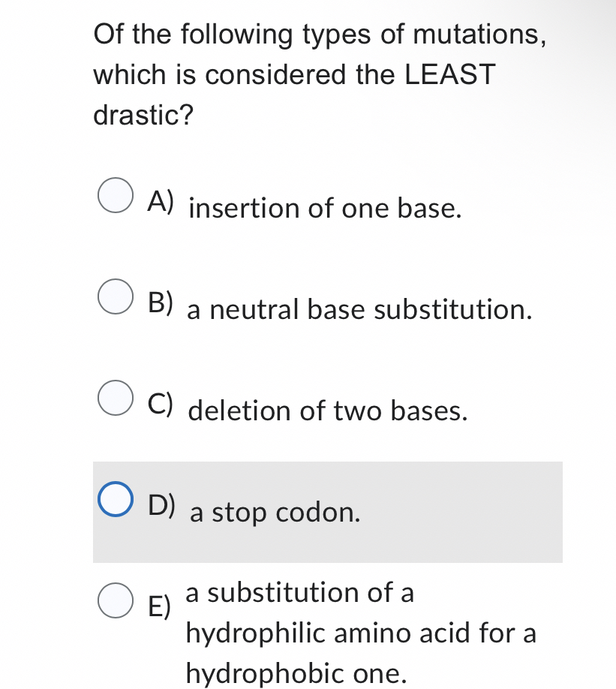Screen dimensions: 616x689
Task: Choose the hydrophilic amino acid substitution answer
Action: [360, 633]
